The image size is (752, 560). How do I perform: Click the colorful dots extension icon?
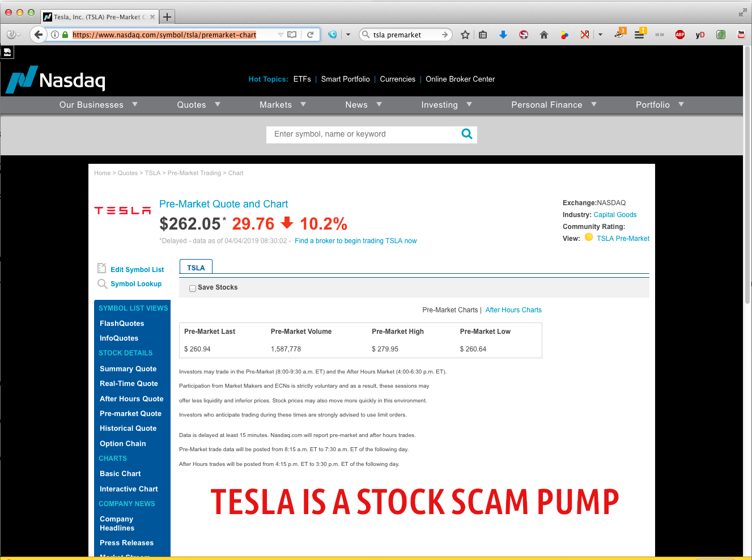pyautogui.click(x=564, y=35)
